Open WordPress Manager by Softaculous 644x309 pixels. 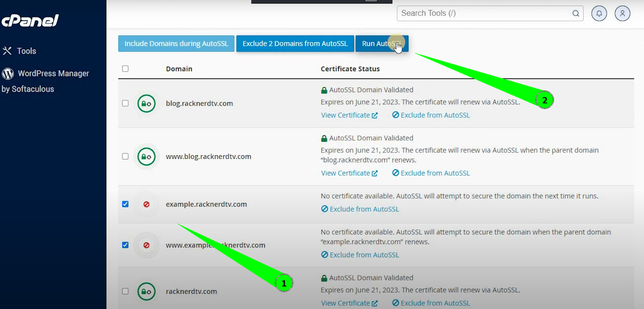(45, 81)
